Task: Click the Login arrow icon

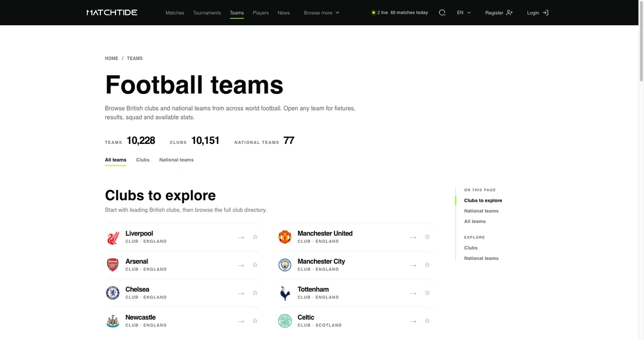Action: (545, 12)
